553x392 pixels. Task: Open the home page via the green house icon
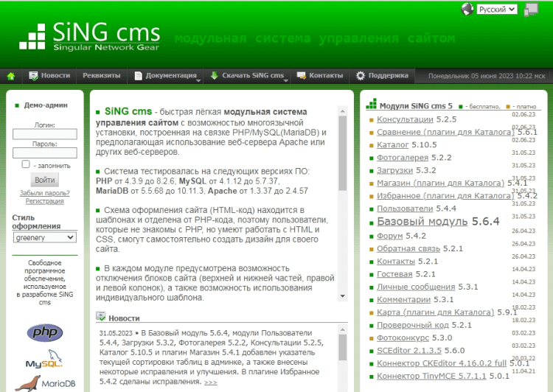pos(11,76)
